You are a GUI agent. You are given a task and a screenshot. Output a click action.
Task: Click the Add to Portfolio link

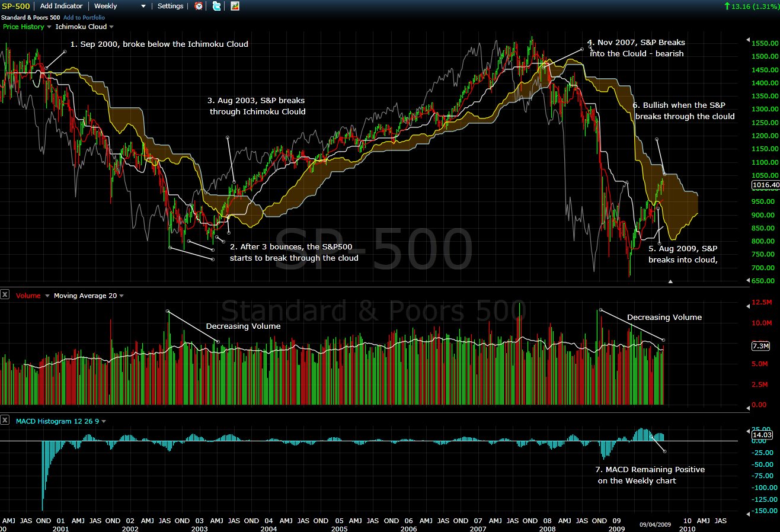pos(84,17)
